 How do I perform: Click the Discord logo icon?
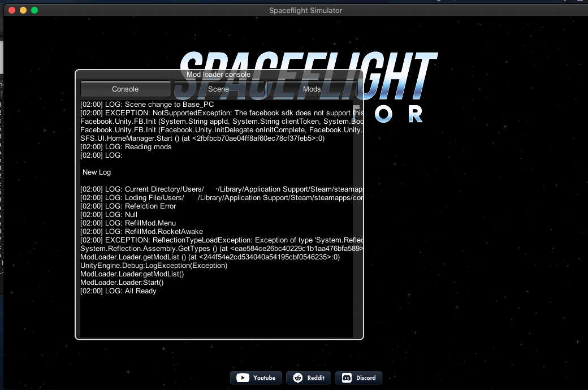click(347, 378)
